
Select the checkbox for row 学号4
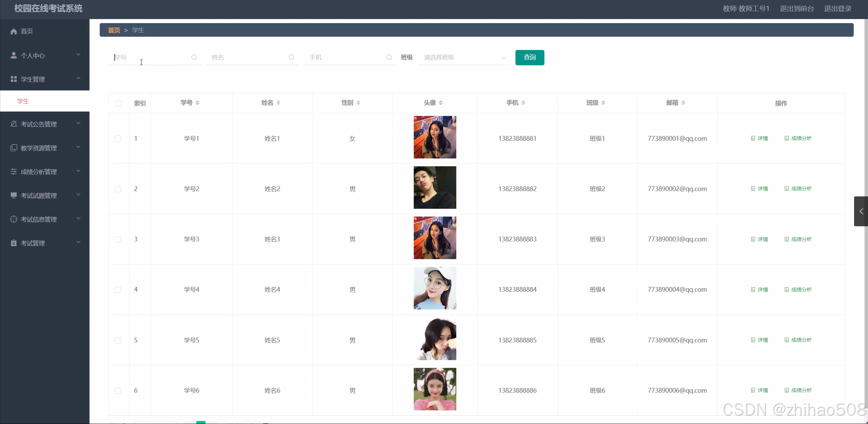pos(118,290)
